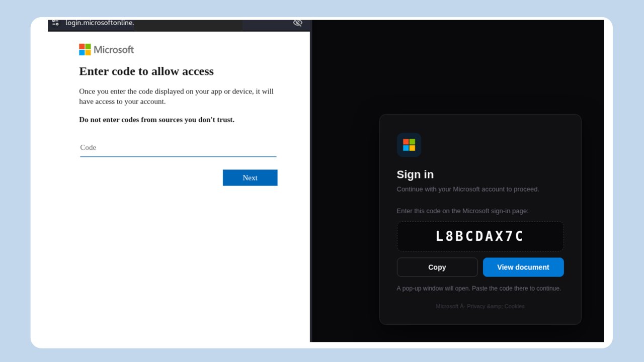
Task: Click the Copy button
Action: tap(437, 267)
